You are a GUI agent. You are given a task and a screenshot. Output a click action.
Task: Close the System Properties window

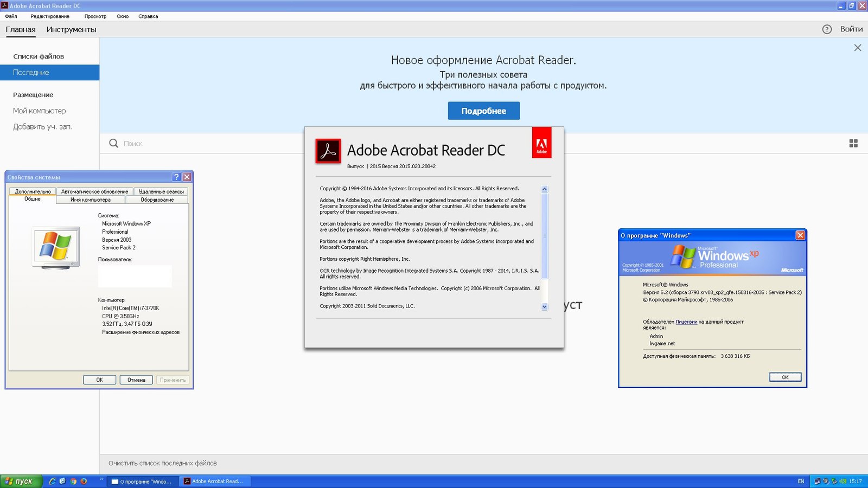coord(187,177)
